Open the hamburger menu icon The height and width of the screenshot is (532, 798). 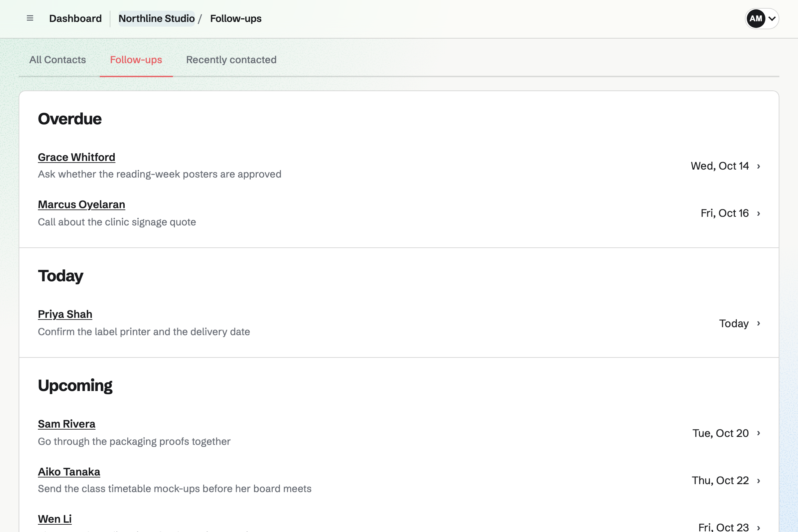pyautogui.click(x=30, y=18)
